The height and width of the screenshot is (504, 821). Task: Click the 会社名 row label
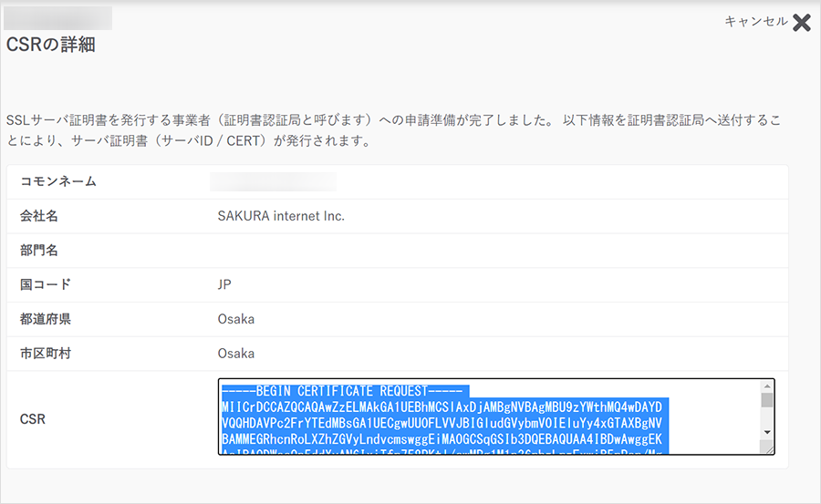pos(39,216)
